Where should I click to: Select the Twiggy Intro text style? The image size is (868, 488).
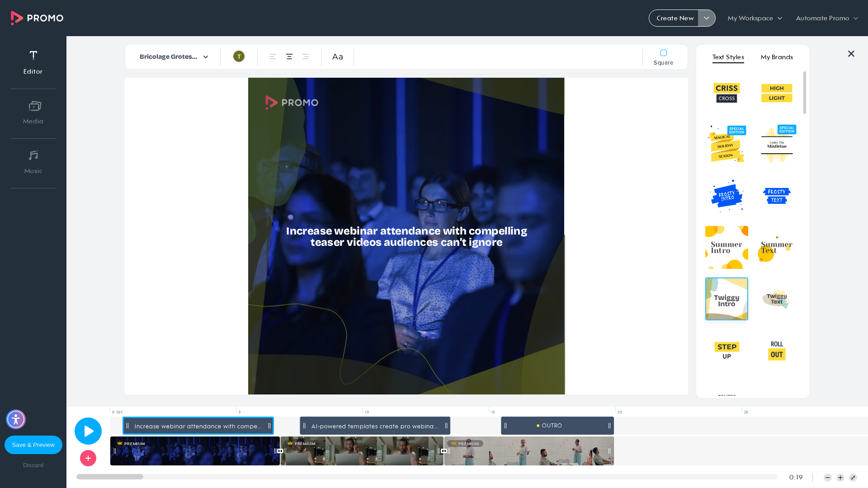click(726, 299)
